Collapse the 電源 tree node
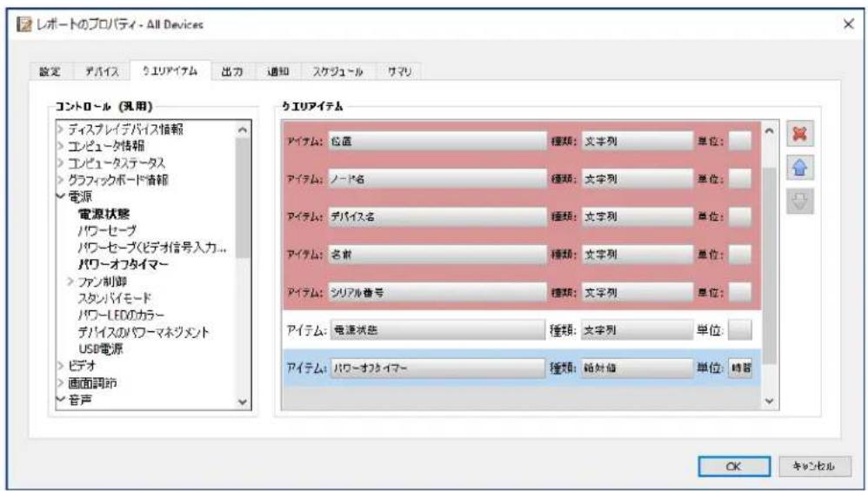Screen dimensions: 868x491 click(x=60, y=196)
